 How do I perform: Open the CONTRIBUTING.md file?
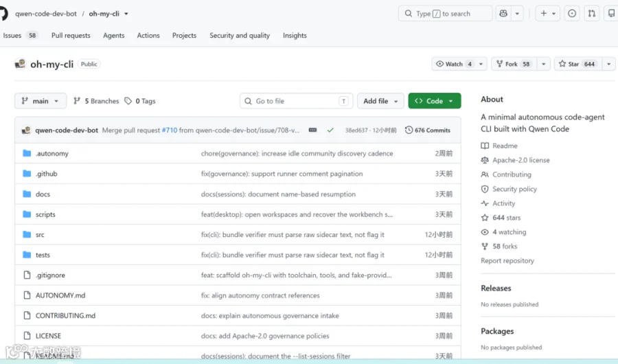point(65,315)
